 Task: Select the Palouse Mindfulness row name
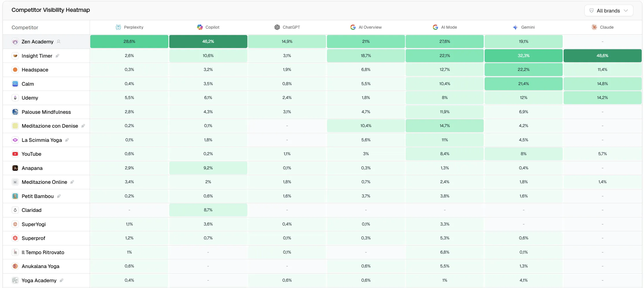pyautogui.click(x=46, y=112)
